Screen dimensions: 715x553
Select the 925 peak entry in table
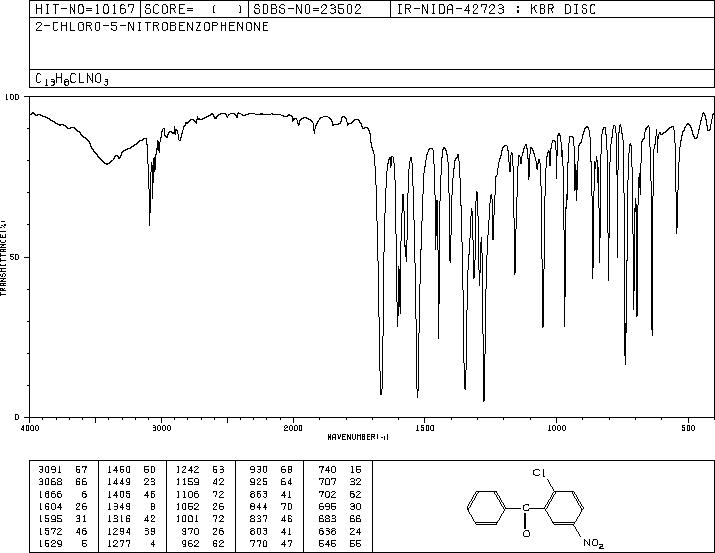[271, 482]
